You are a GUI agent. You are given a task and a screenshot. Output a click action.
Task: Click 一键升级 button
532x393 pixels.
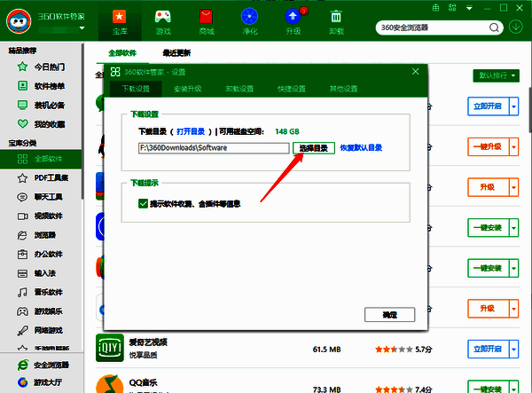click(488, 146)
